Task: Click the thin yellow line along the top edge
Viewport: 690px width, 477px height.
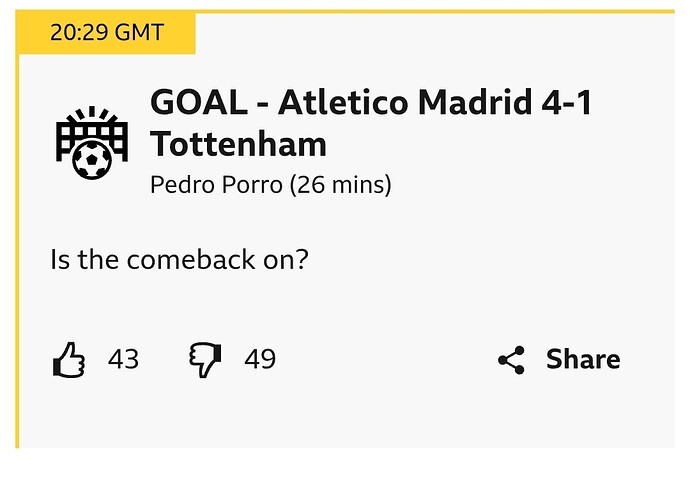Action: tap(440, 12)
